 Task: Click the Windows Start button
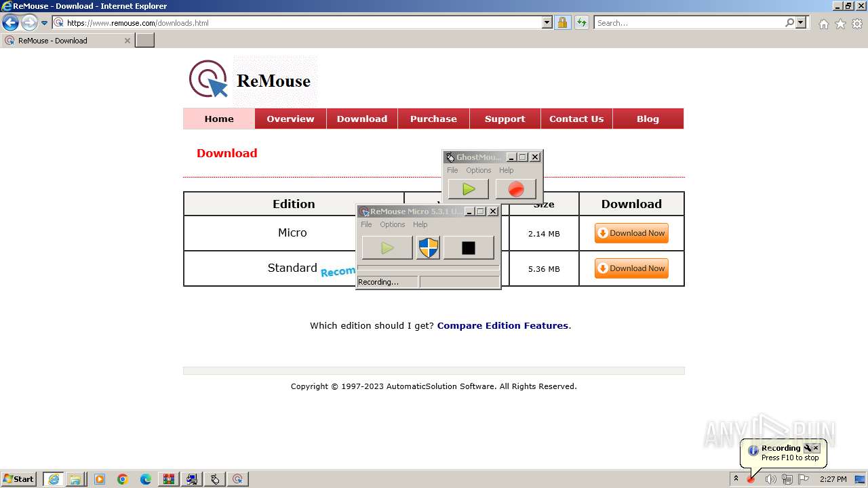(18, 479)
